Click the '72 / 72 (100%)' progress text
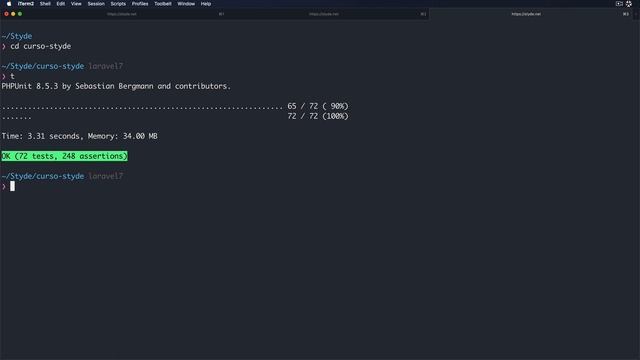640x360 pixels. coord(318,116)
